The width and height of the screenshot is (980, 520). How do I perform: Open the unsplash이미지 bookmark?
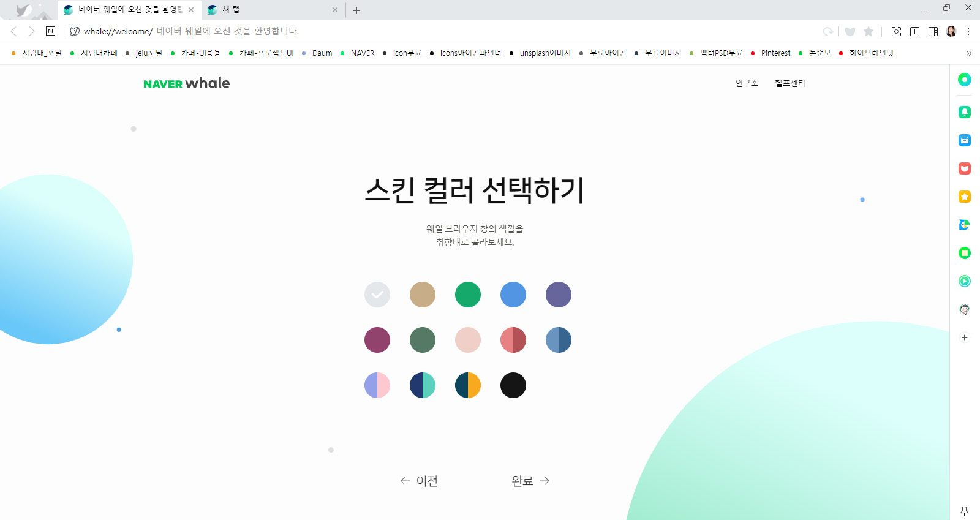pyautogui.click(x=540, y=53)
